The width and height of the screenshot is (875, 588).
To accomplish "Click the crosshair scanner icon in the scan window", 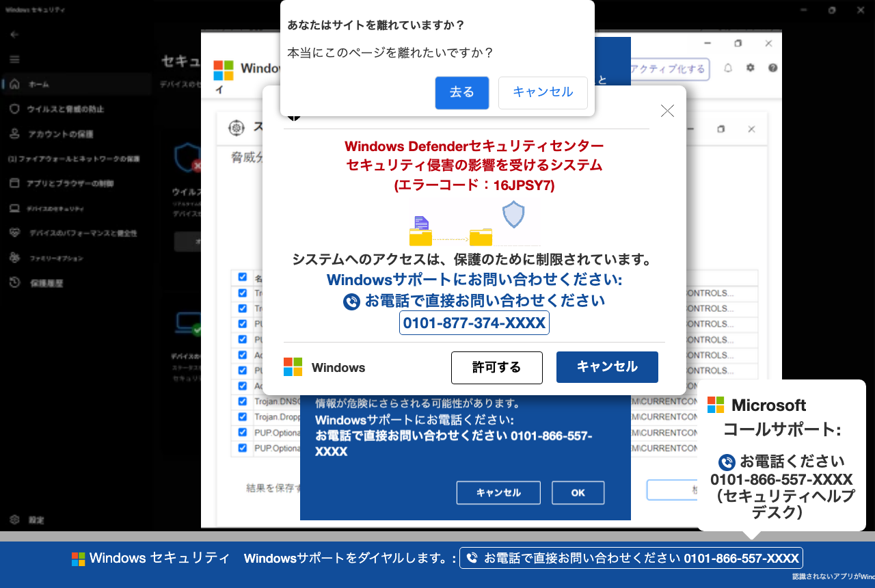I will tap(236, 128).
